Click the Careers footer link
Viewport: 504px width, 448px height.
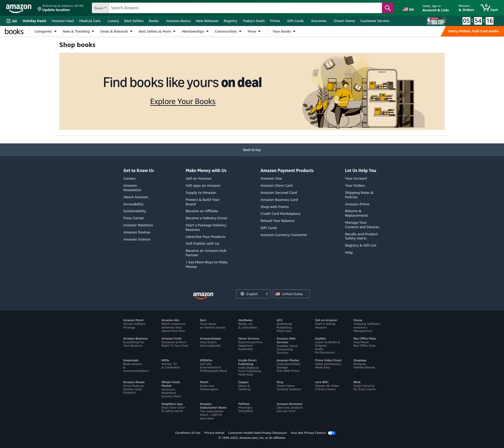tap(129, 179)
